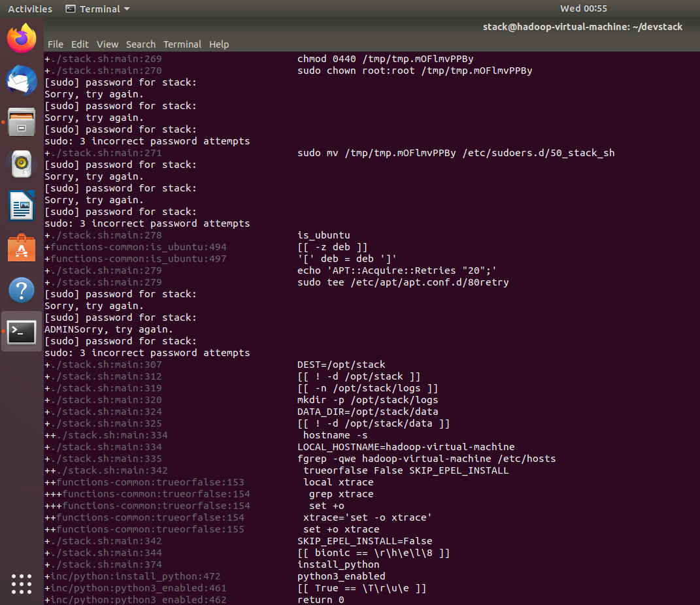Open the calendar via the Wed 00:55 clock

click(583, 8)
